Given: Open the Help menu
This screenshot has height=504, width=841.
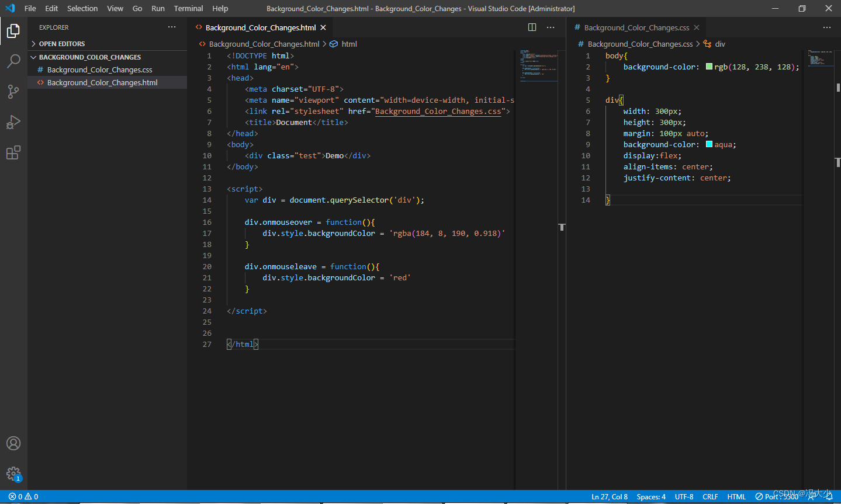Looking at the screenshot, I should [220, 8].
